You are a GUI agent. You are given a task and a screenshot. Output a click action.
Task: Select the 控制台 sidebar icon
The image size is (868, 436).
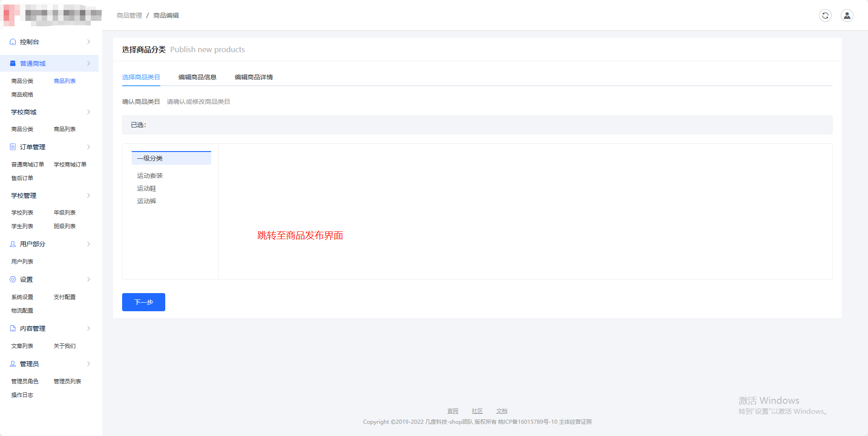(x=13, y=41)
